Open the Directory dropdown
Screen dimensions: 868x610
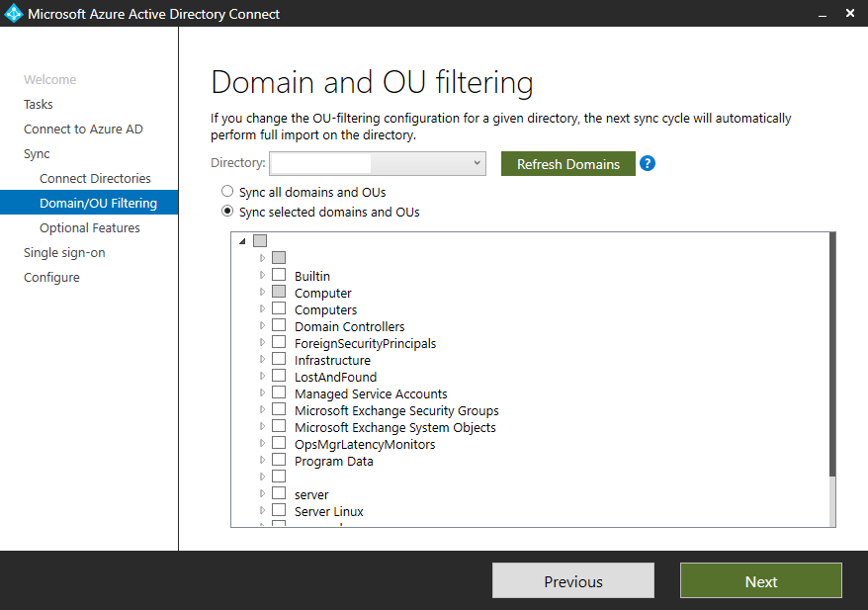tap(378, 163)
